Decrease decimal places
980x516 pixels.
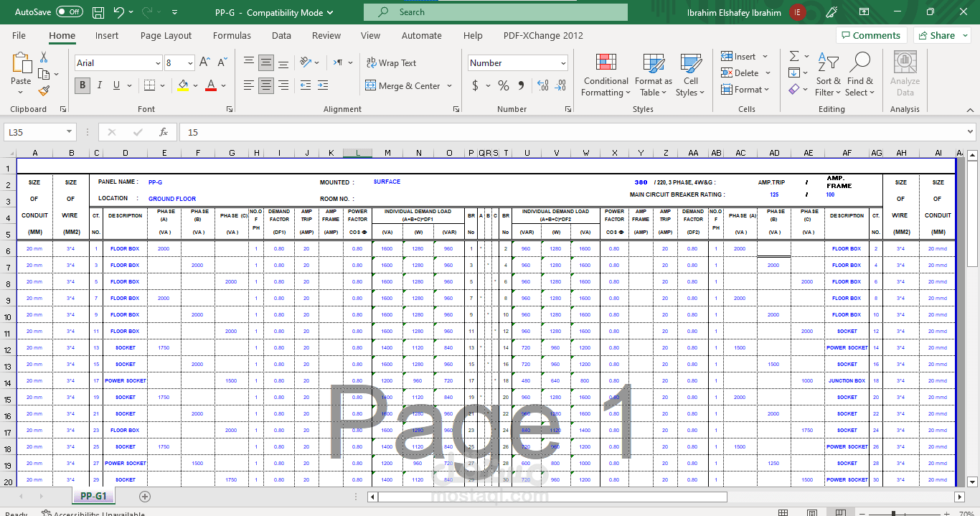[561, 85]
